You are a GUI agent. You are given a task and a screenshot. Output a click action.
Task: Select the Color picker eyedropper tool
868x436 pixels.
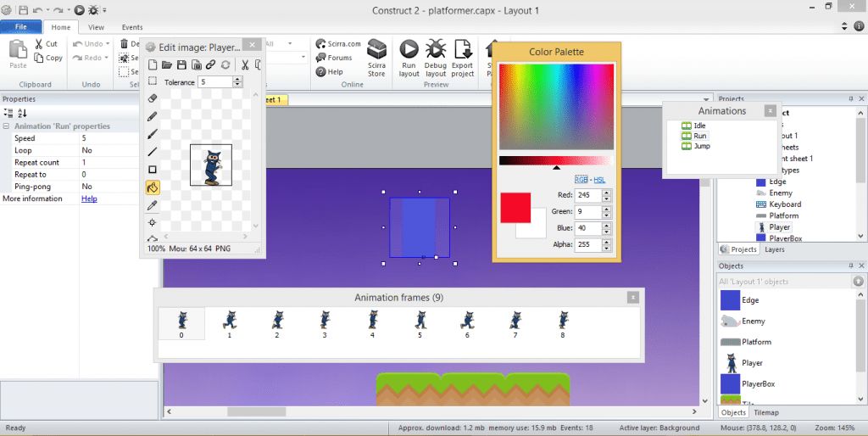click(153, 205)
